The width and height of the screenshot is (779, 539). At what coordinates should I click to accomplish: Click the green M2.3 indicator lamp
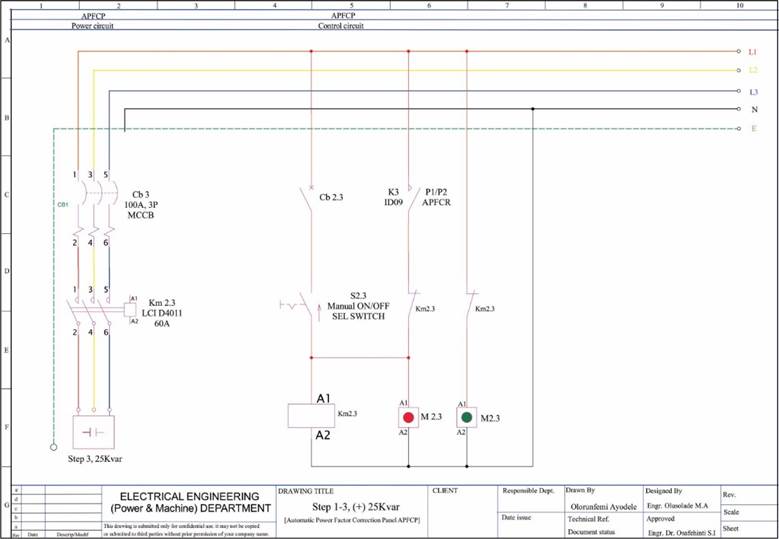[x=466, y=416]
